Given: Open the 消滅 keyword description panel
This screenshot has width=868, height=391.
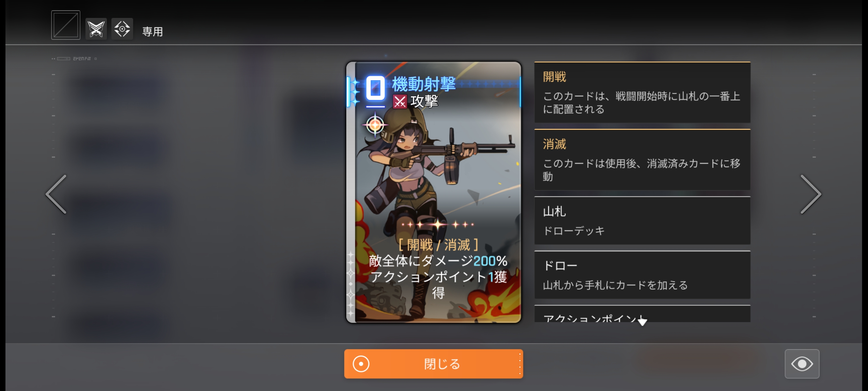Looking at the screenshot, I should click(642, 160).
